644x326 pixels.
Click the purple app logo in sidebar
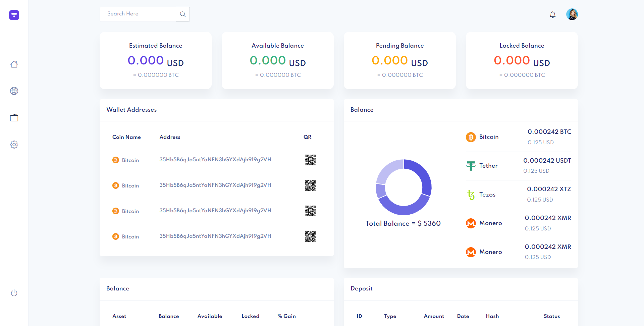click(x=14, y=15)
